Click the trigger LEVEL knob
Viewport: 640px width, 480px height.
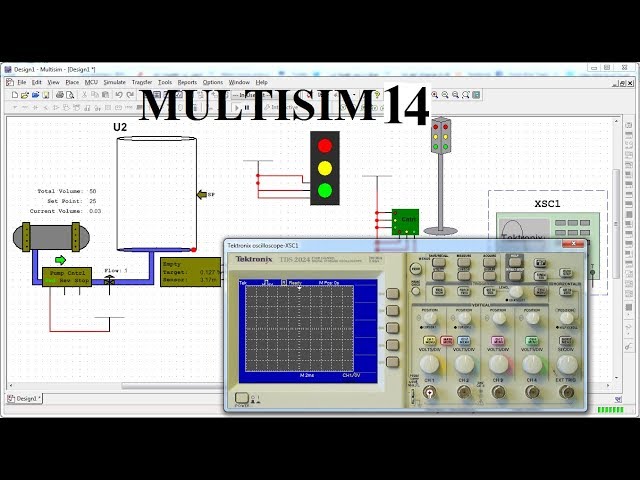(516, 291)
